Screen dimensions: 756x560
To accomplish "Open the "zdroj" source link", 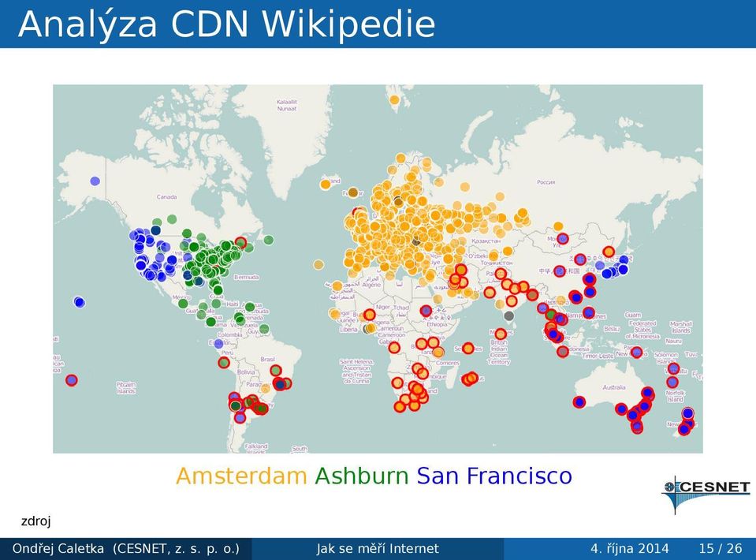I will (x=35, y=521).
